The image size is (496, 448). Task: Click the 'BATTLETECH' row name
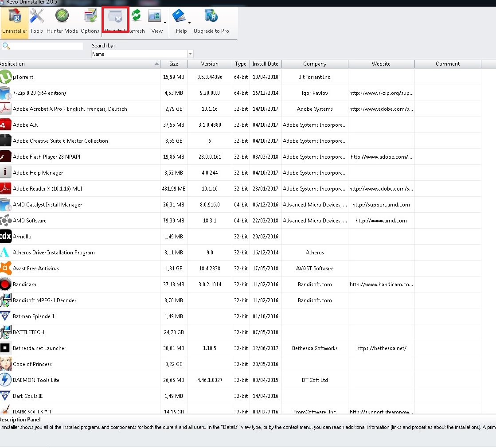point(28,332)
